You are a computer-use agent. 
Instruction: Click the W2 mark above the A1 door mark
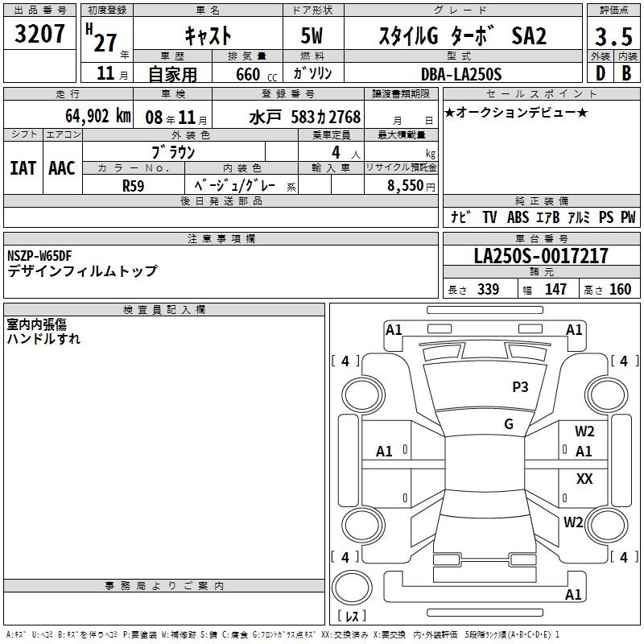click(x=584, y=431)
